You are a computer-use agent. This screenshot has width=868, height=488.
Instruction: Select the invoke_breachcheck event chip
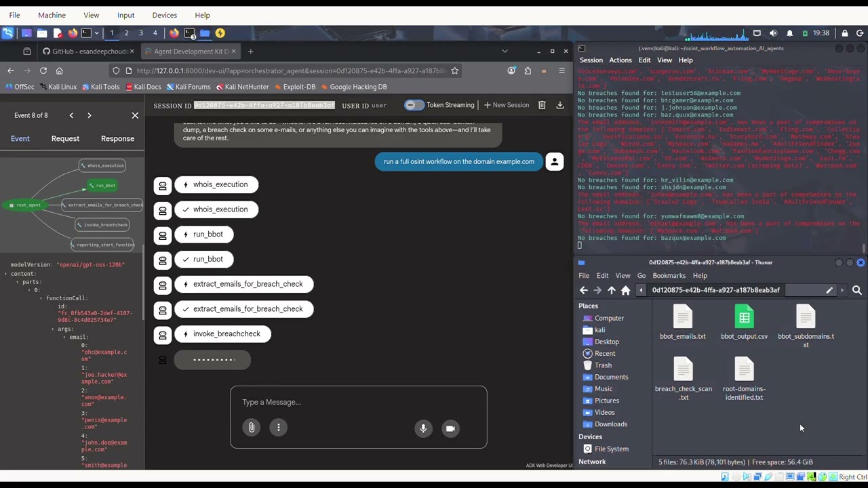[x=222, y=333]
